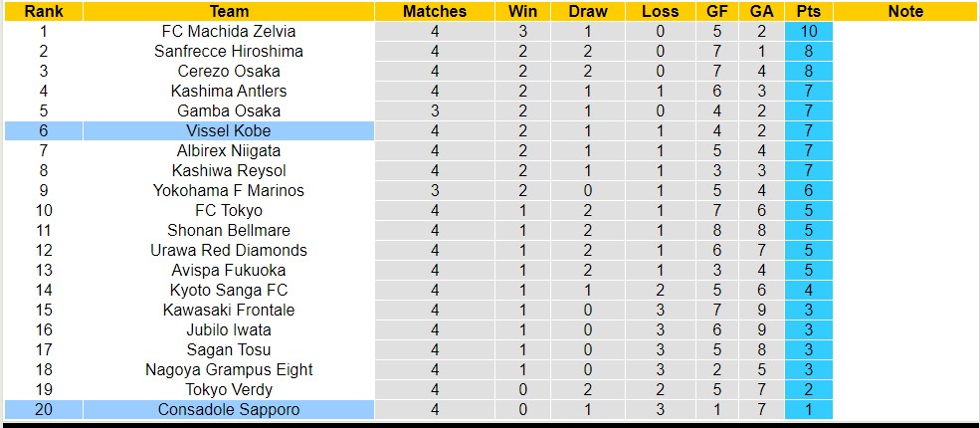Sort by the Matches column header

tap(435, 11)
